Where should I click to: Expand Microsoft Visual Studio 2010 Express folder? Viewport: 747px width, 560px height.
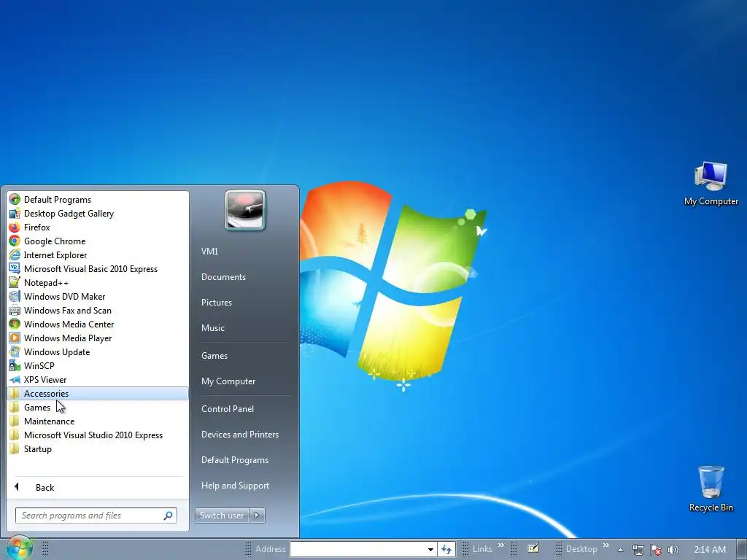coord(98,435)
